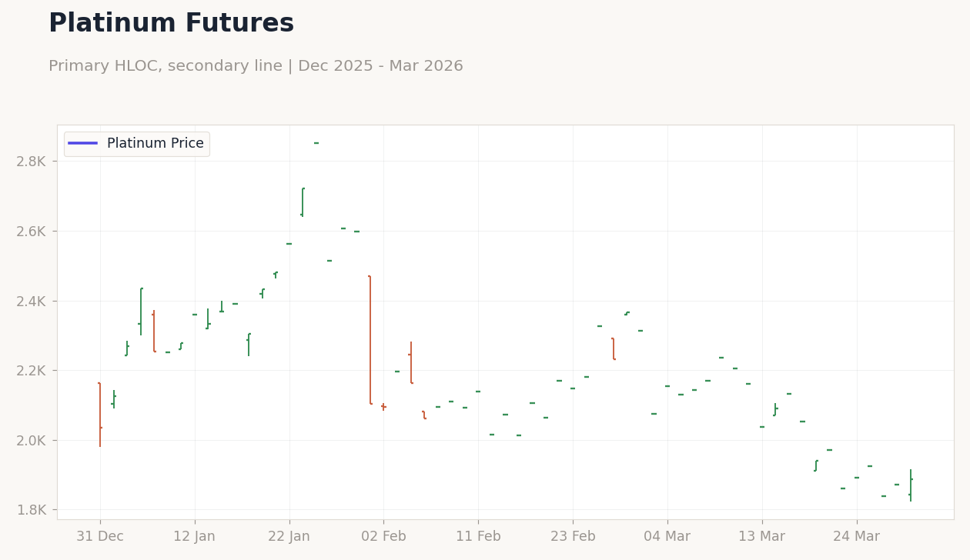The width and height of the screenshot is (970, 560).
Task: Click the last green bar at chart's right end
Action: pyautogui.click(x=911, y=485)
